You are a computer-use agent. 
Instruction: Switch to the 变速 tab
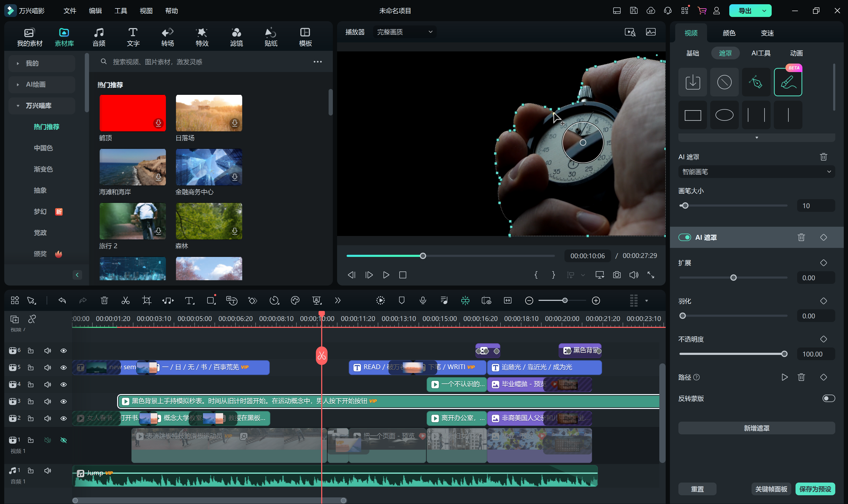pyautogui.click(x=767, y=33)
